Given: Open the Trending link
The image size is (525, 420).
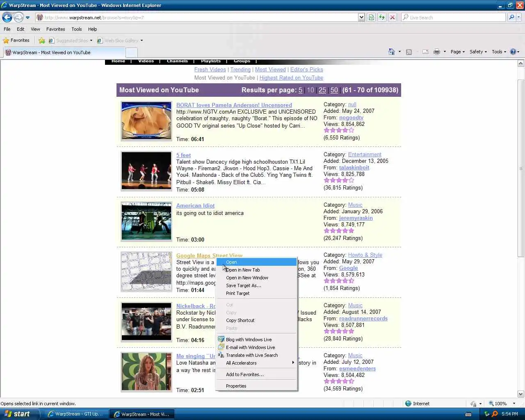Looking at the screenshot, I should [x=240, y=70].
